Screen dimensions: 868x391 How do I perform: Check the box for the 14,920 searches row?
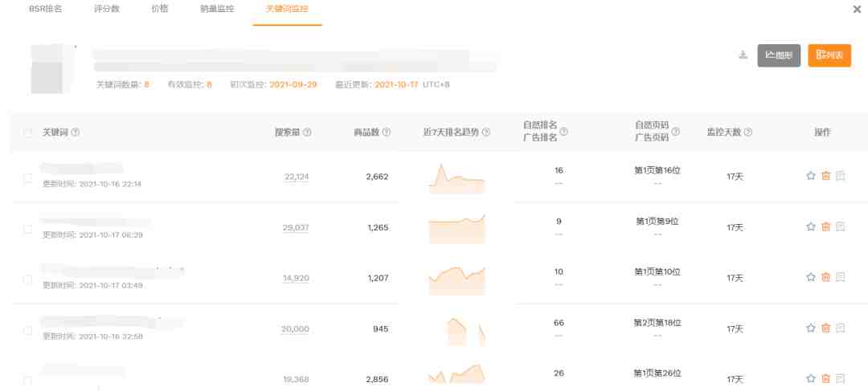[27, 280]
